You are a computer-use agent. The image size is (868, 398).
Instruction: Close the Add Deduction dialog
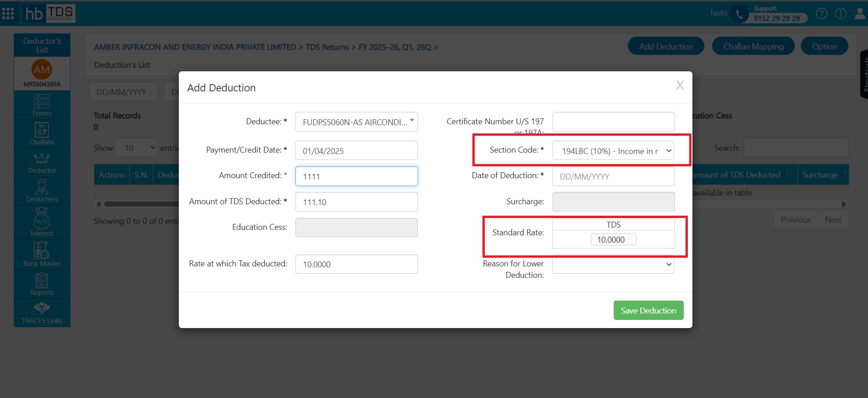(x=680, y=85)
